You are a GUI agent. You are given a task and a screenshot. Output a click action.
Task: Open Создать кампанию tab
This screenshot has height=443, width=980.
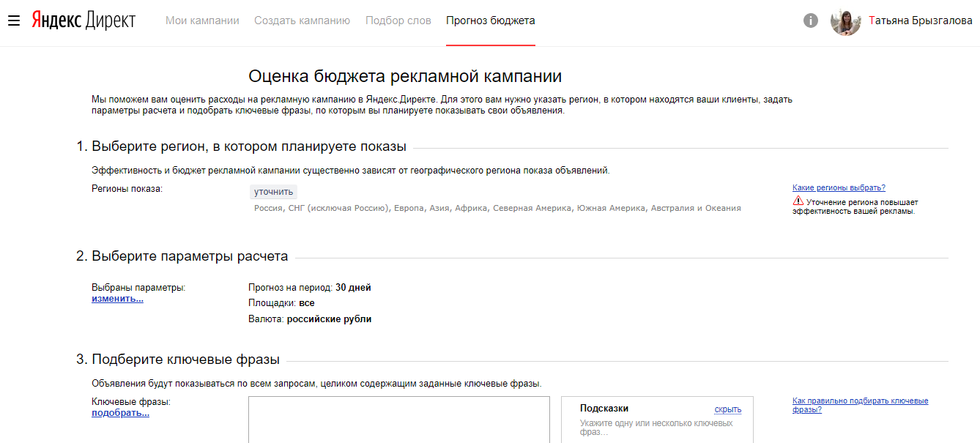coord(302,21)
